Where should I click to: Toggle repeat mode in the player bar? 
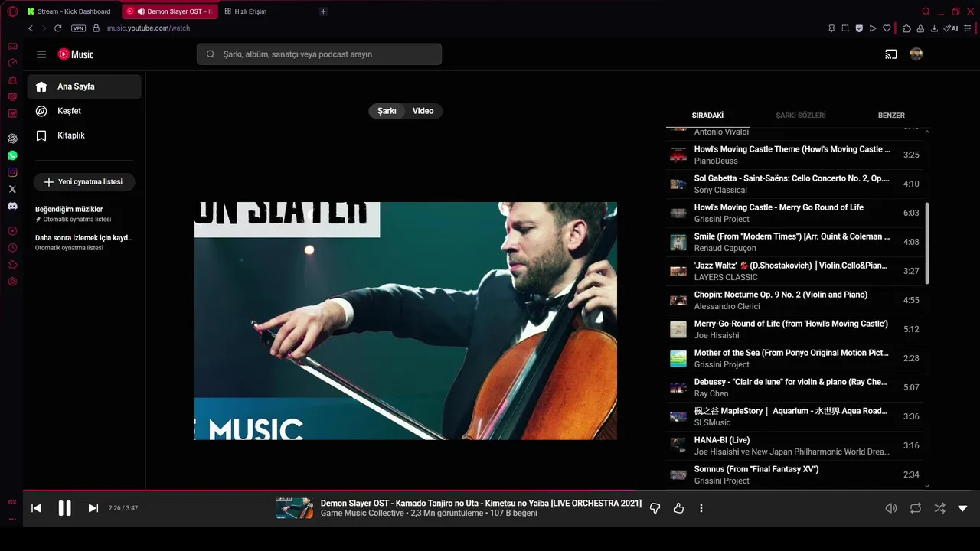tap(916, 508)
